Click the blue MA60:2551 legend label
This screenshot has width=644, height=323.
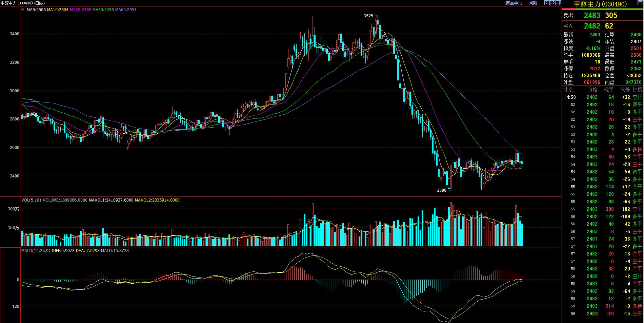pos(126,10)
